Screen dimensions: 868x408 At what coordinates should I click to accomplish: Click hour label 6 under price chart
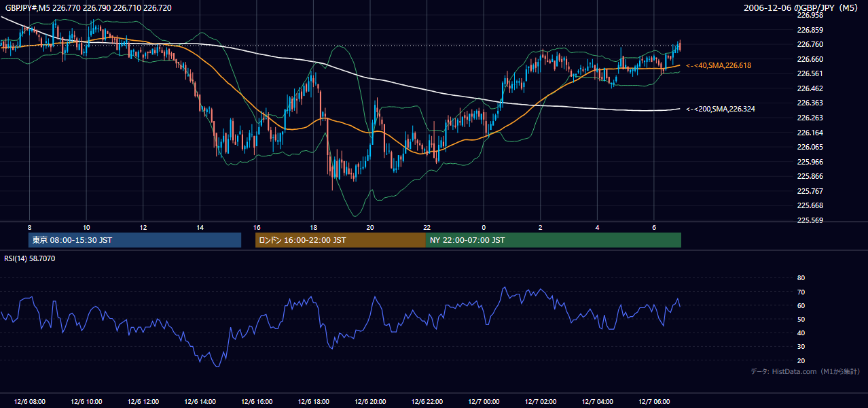[x=653, y=227]
